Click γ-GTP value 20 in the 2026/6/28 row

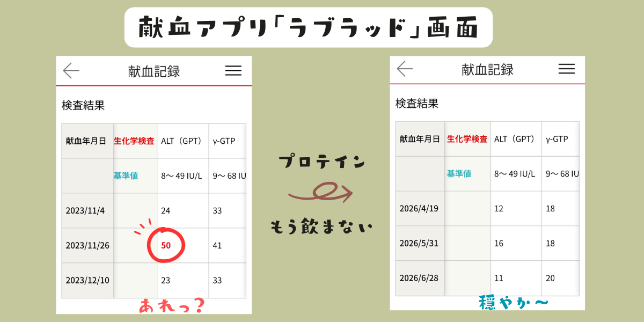[x=551, y=278]
